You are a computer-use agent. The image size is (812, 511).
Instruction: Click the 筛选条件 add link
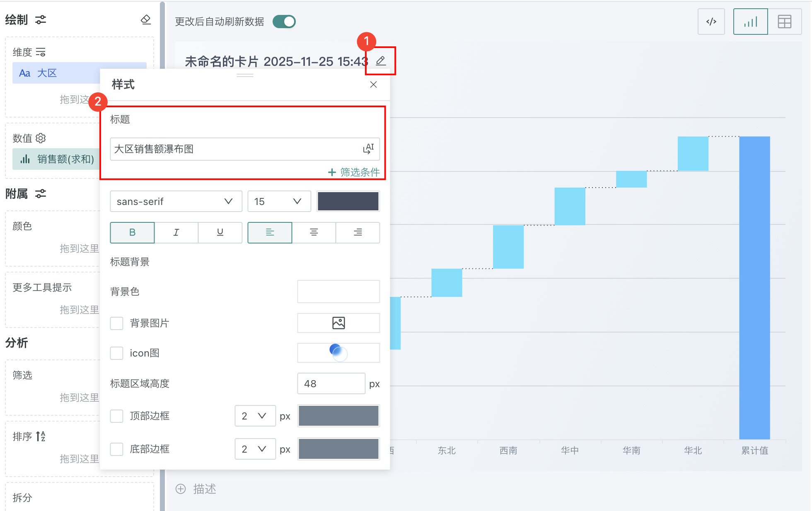pos(354,172)
